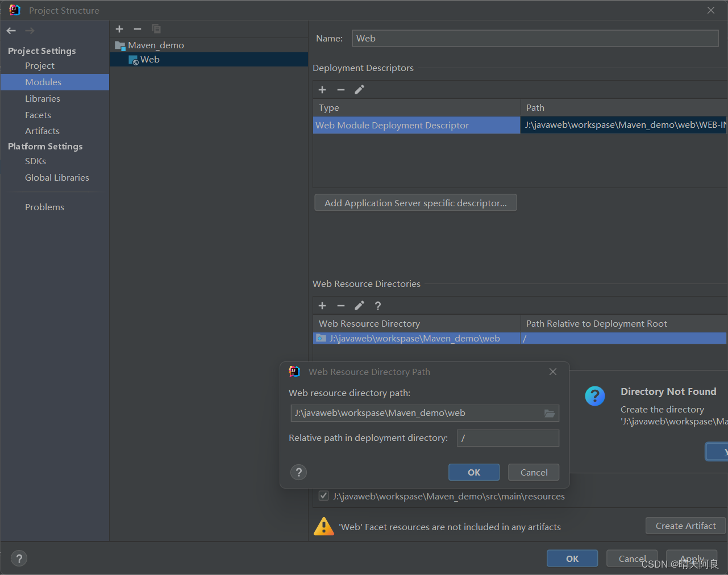Open help for web resource directories
The height and width of the screenshot is (575, 728).
click(x=378, y=306)
